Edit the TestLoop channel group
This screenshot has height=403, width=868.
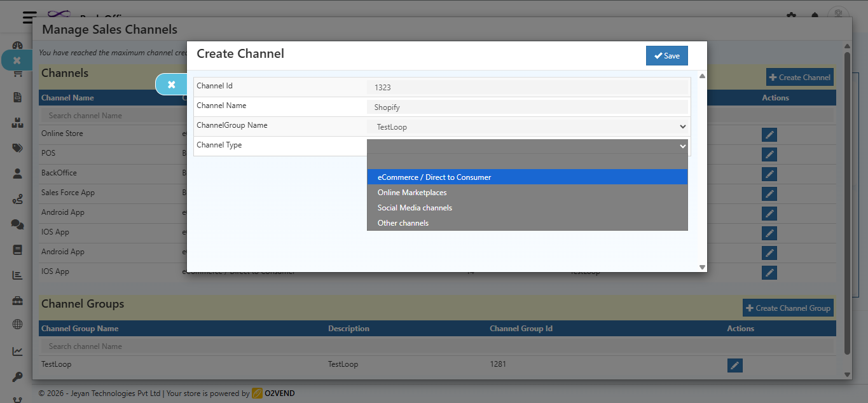click(734, 365)
